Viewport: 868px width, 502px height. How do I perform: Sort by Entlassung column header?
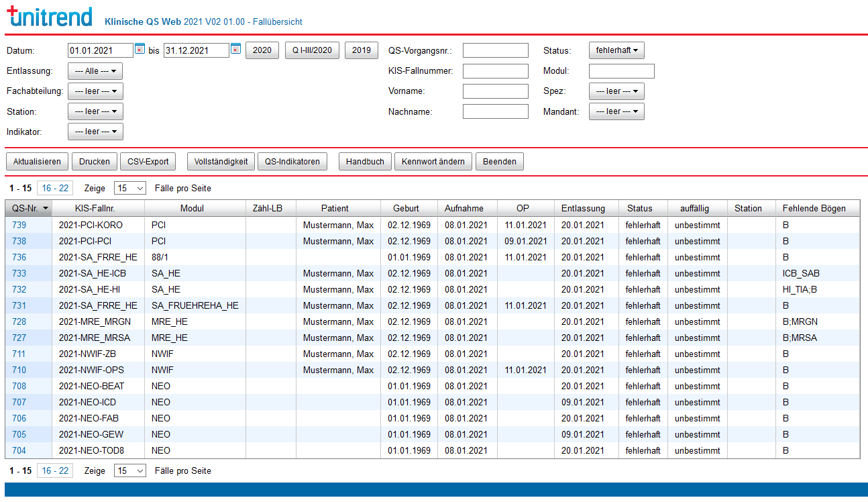pyautogui.click(x=586, y=209)
